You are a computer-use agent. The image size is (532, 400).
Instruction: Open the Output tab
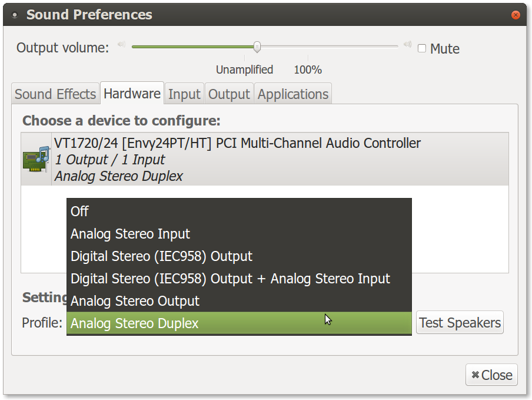[229, 94]
